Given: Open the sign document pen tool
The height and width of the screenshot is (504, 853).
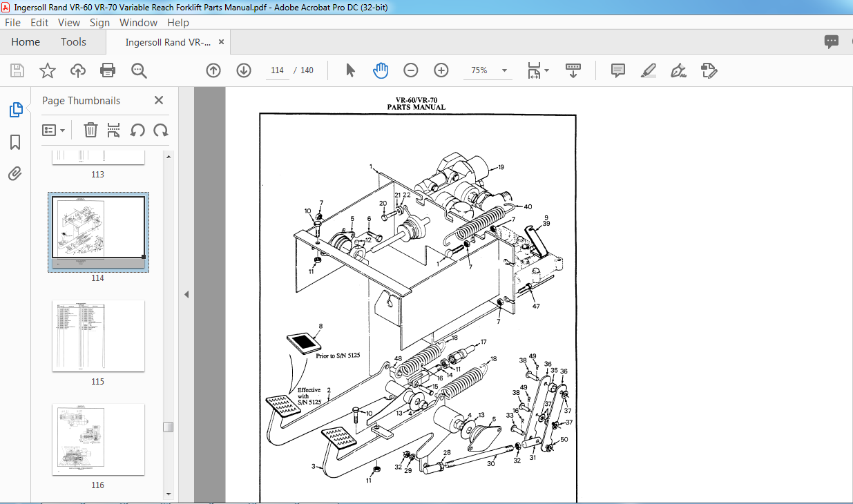Looking at the screenshot, I should click(678, 70).
